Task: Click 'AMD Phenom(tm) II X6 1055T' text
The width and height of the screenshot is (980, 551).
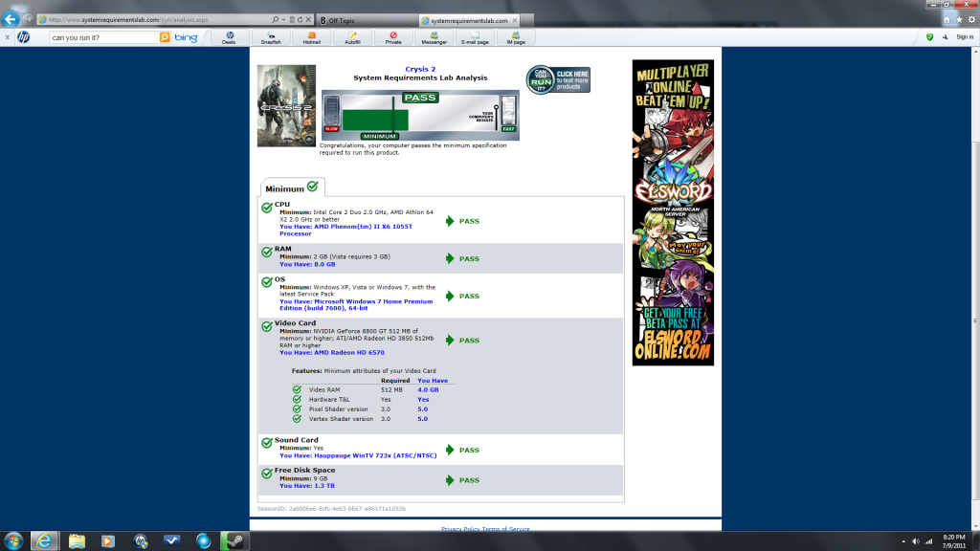Action: coord(363,227)
